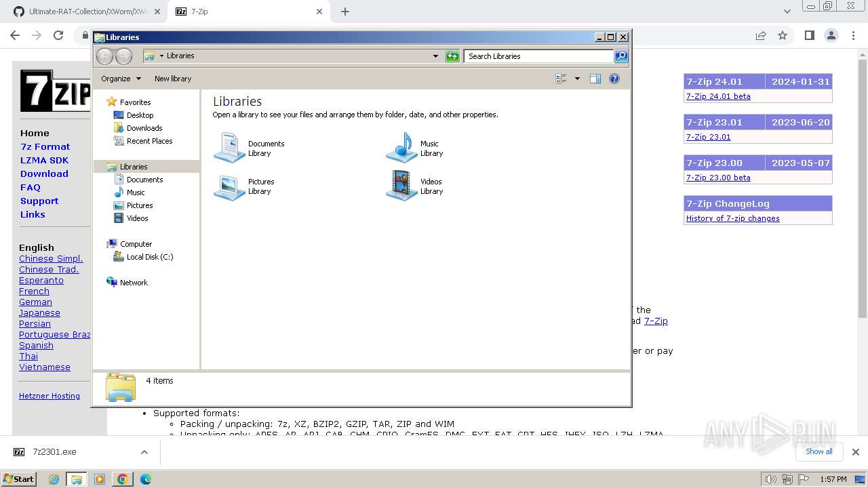Screen dimensions: 868x488
Task: Click volume speaker tray icon
Action: coord(771,479)
